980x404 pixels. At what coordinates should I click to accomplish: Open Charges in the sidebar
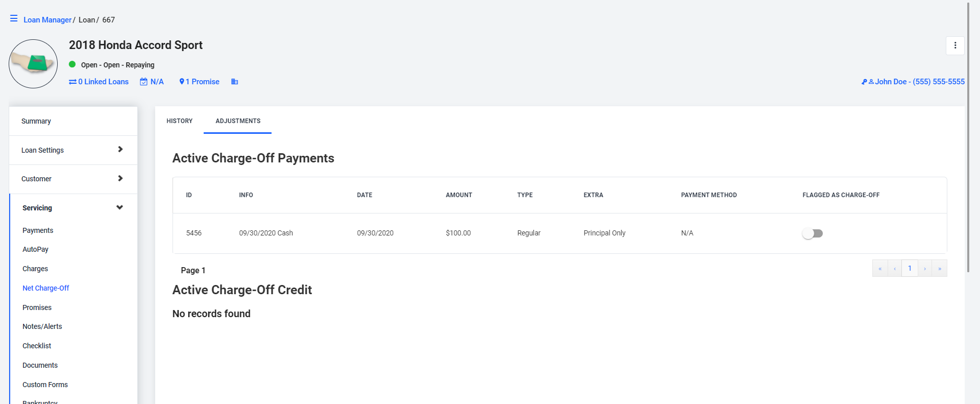click(35, 269)
